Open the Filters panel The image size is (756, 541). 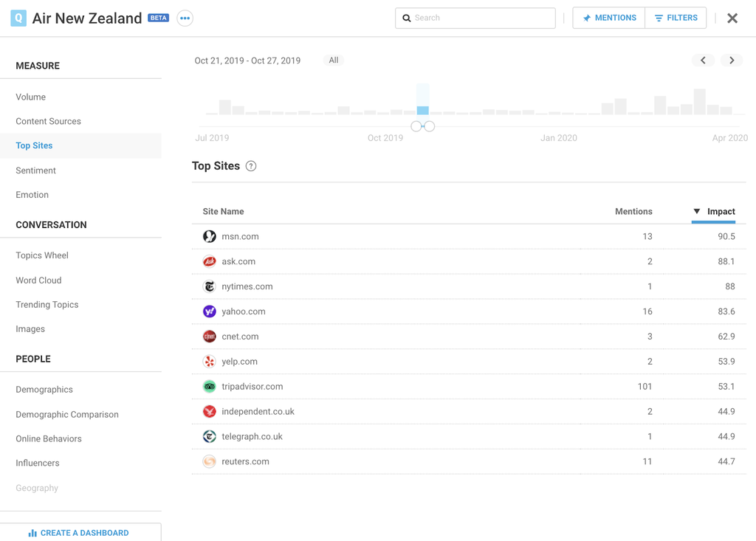click(676, 18)
